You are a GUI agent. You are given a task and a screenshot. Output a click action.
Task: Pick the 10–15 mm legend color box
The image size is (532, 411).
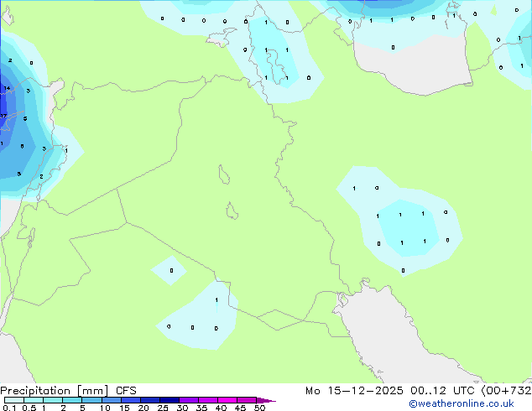click(x=112, y=400)
